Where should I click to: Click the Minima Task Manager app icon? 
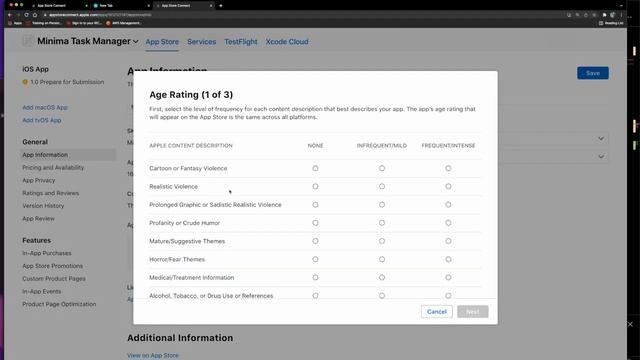coord(28,41)
